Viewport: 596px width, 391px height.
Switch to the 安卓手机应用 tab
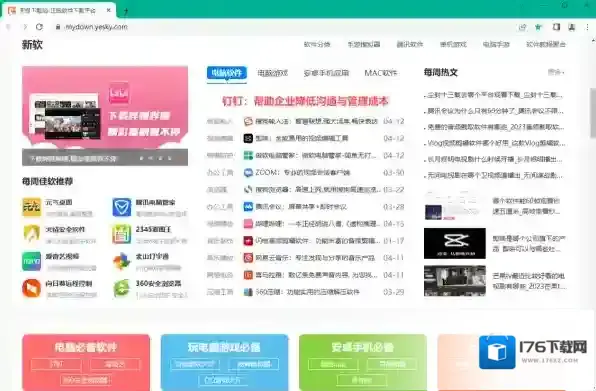326,73
